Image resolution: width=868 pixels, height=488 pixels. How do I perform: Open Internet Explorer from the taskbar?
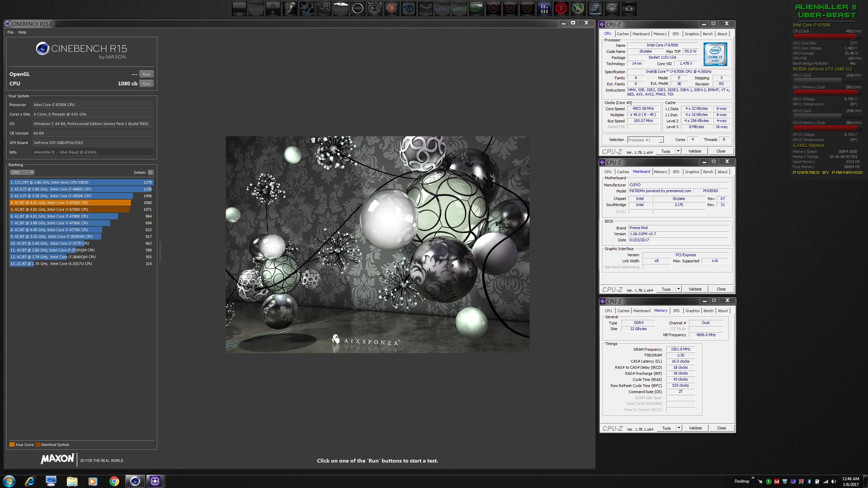(x=30, y=481)
